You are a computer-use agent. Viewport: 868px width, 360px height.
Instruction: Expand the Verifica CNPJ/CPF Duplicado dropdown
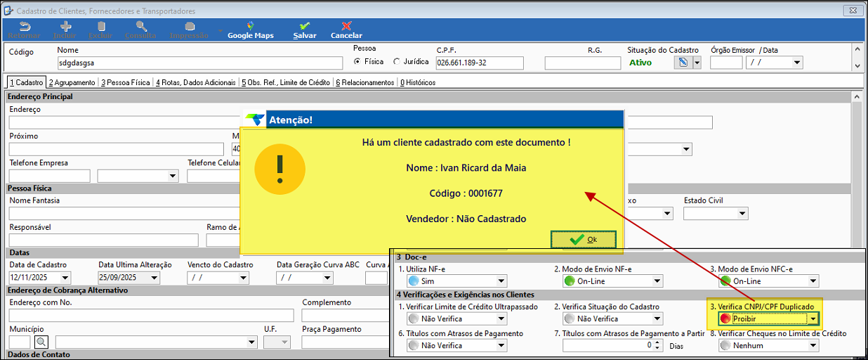813,319
